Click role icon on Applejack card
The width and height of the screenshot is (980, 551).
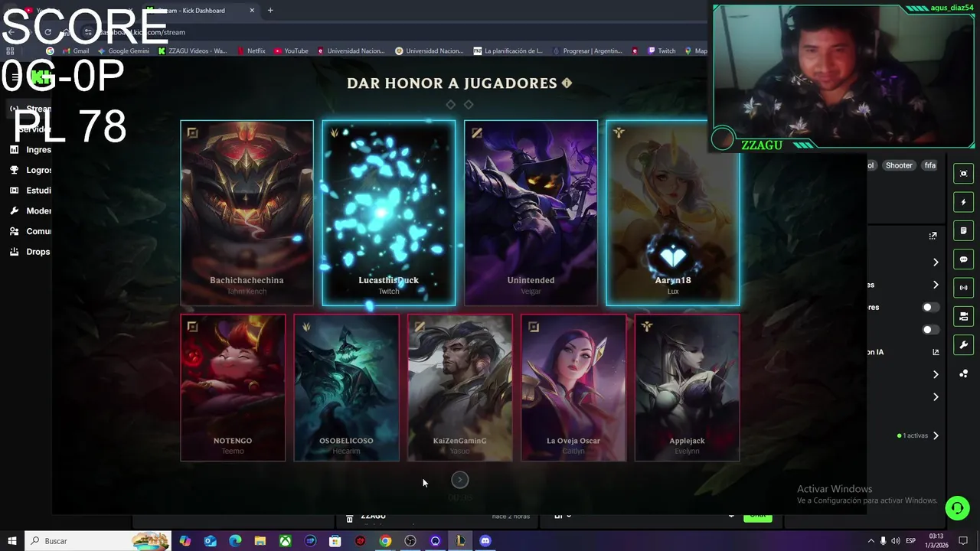[647, 327]
